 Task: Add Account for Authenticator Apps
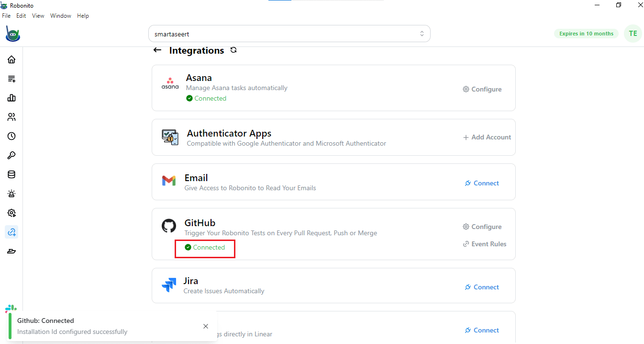click(x=487, y=137)
